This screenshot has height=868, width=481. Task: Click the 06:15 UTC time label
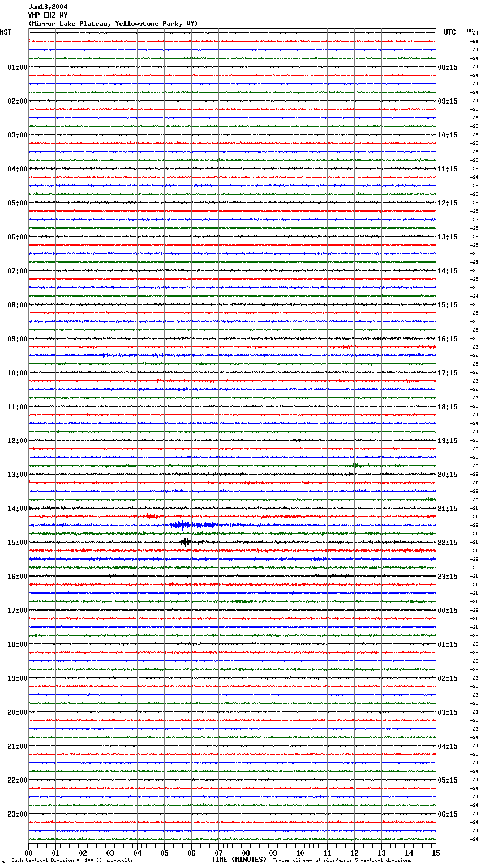(x=448, y=814)
